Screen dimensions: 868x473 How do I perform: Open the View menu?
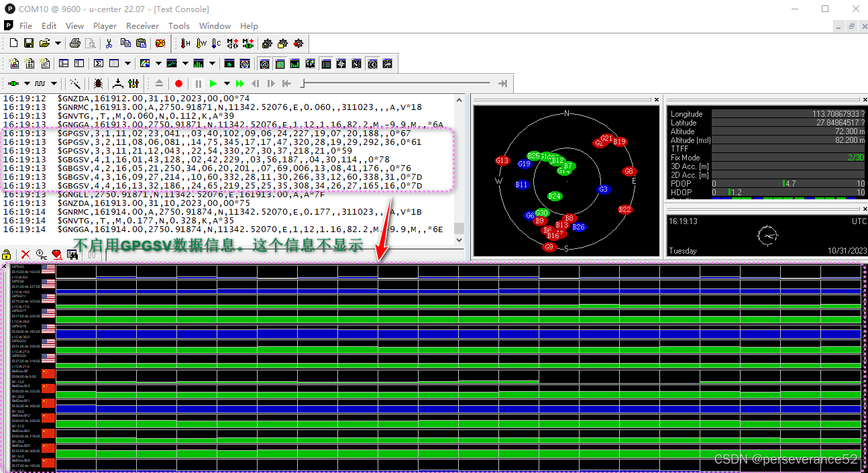(74, 25)
